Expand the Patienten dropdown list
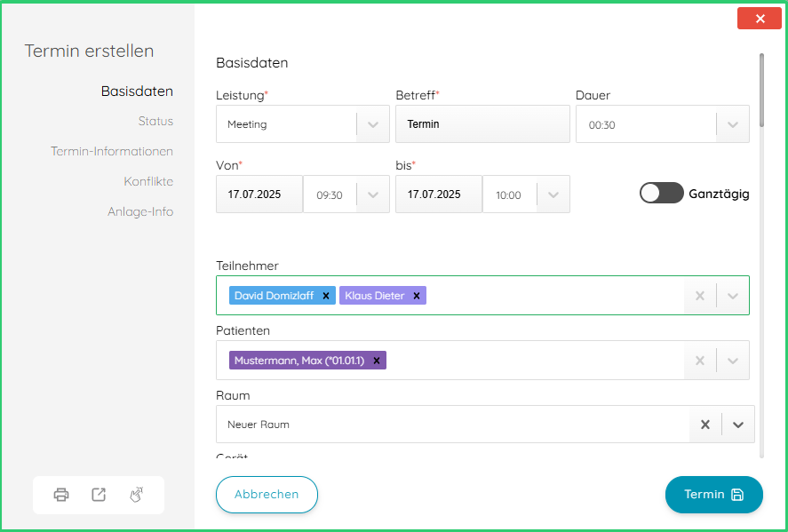 coord(733,361)
